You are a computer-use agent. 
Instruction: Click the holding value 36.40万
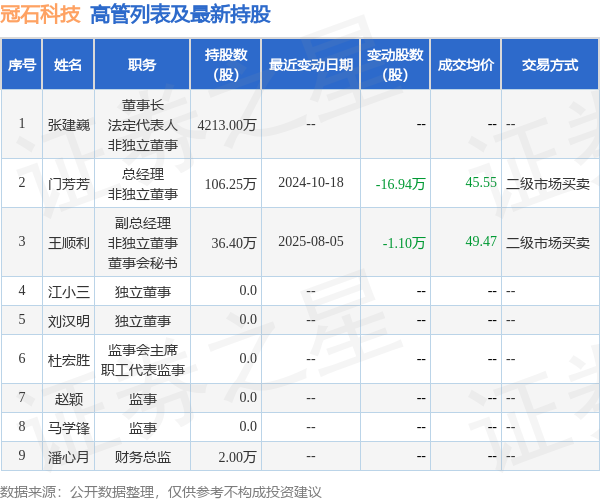234,243
